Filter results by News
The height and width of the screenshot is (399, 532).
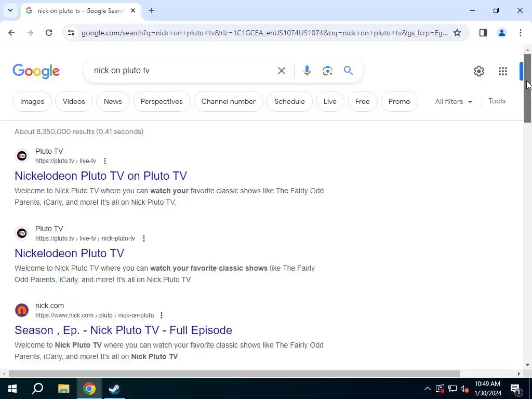point(113,101)
